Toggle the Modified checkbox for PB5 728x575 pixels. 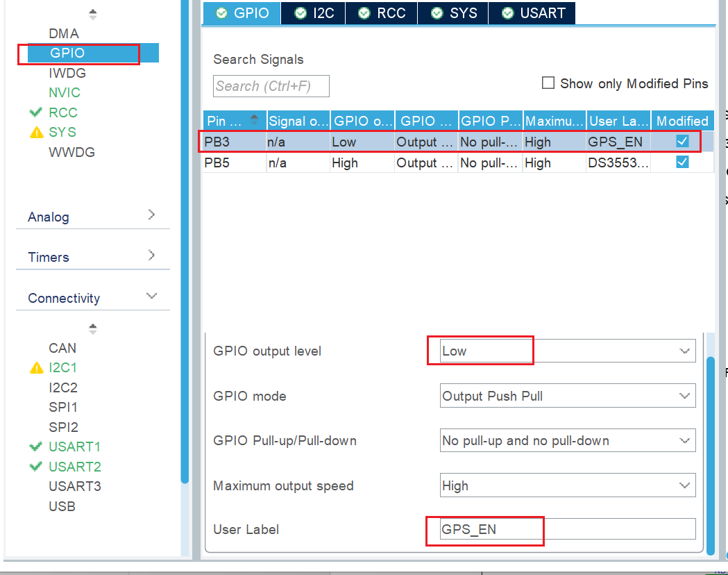pos(682,162)
